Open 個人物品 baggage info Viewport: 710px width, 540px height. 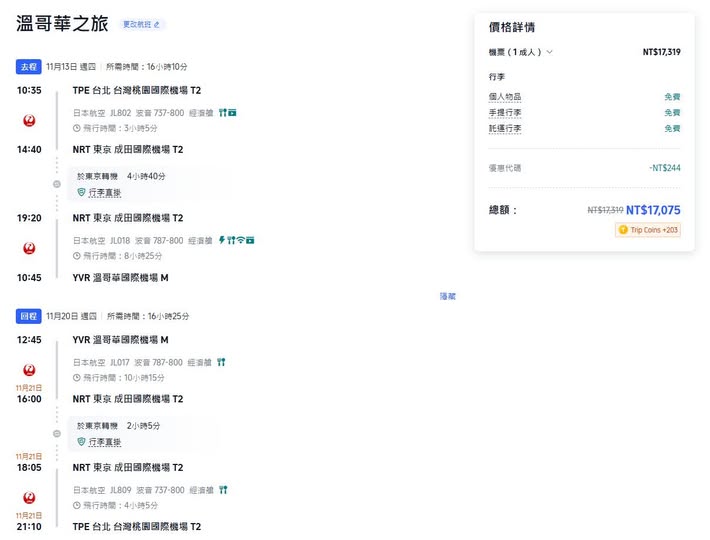coord(505,97)
